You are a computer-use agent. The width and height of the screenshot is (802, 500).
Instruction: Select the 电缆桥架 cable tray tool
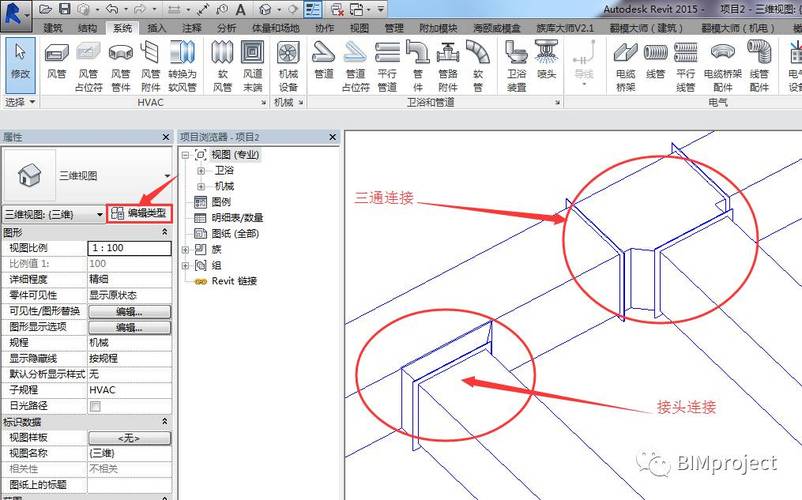626,66
